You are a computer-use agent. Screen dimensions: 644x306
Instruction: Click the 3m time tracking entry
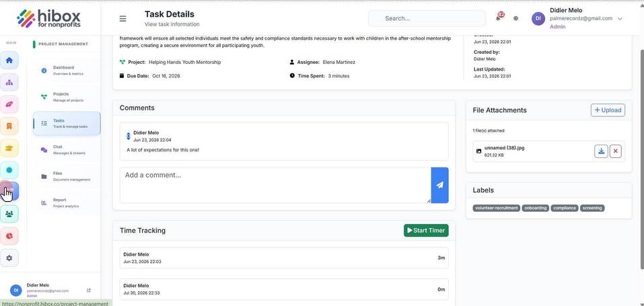pos(284,258)
